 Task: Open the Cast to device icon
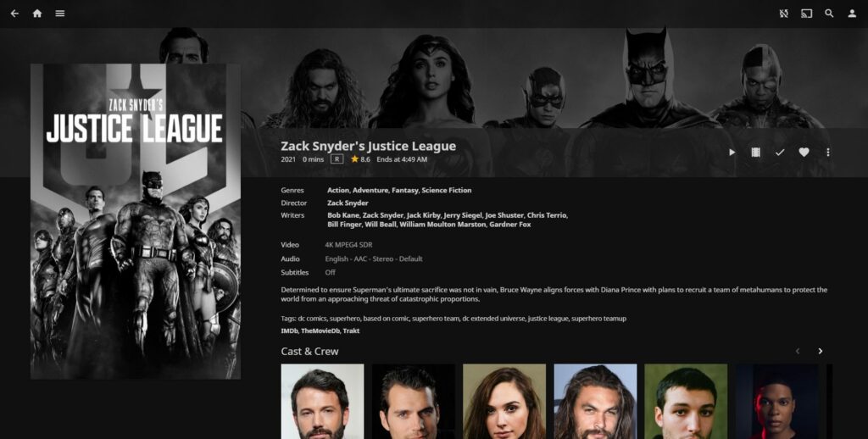(x=807, y=14)
